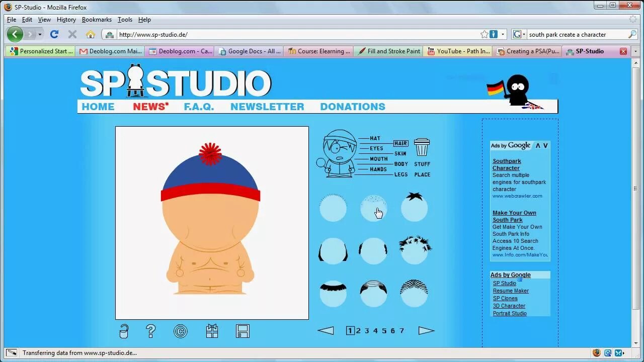The height and width of the screenshot is (362, 644).
Task: Click the gift box icon
Action: 212,331
